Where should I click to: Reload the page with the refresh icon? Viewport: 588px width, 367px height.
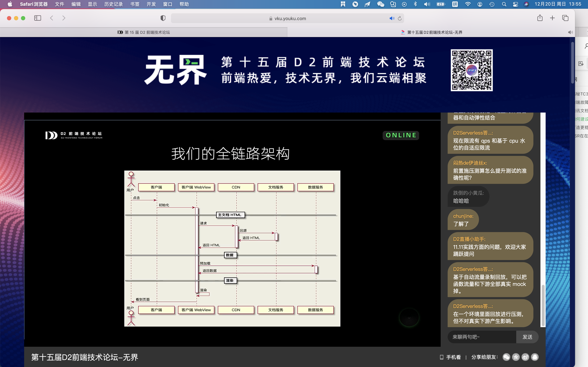coord(400,19)
